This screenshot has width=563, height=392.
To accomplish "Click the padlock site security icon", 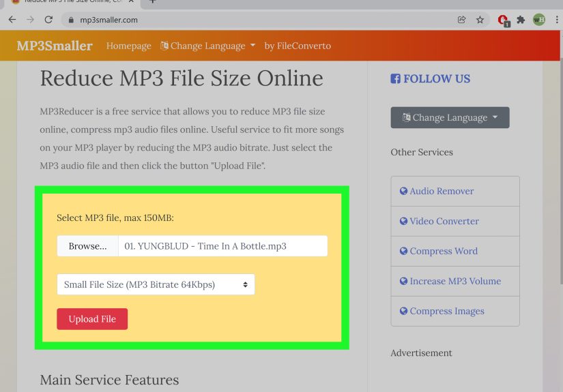I will coord(71,20).
